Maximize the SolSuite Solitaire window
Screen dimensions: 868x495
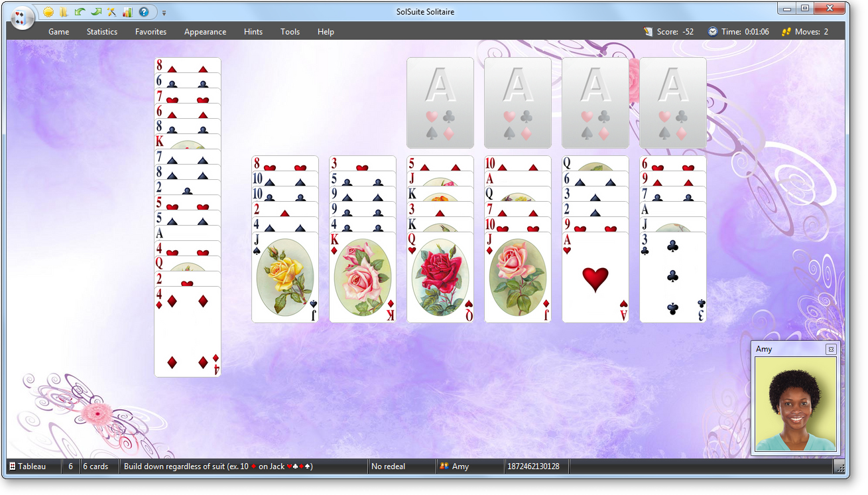804,8
